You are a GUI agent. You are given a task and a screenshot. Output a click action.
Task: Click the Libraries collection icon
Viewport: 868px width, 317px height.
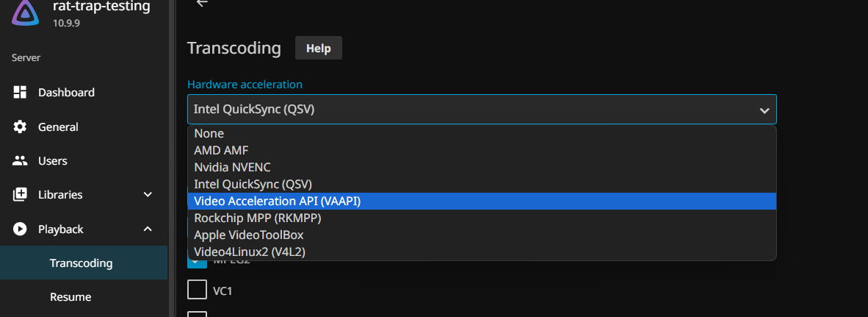coord(20,195)
